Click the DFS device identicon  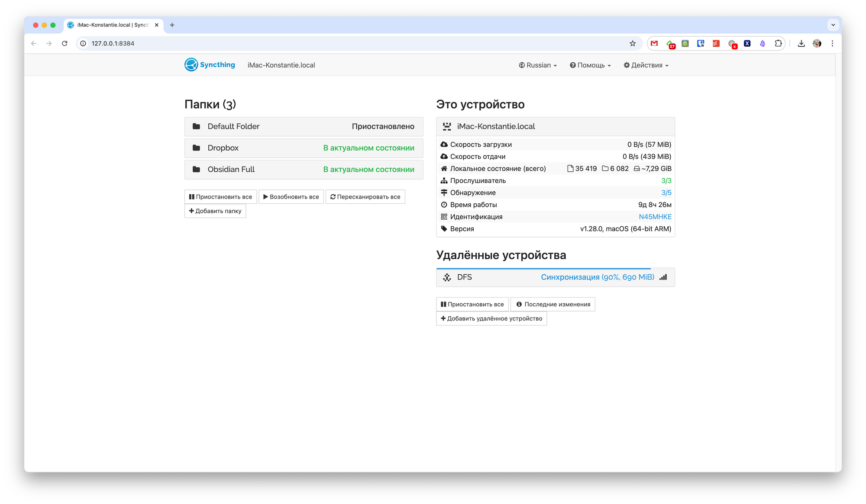447,277
